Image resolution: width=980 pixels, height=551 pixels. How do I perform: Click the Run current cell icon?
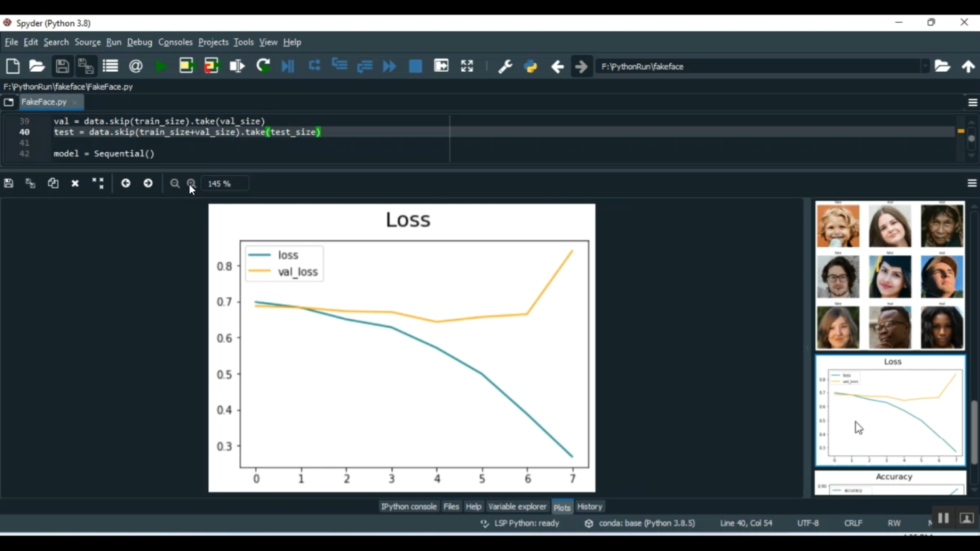(x=186, y=66)
